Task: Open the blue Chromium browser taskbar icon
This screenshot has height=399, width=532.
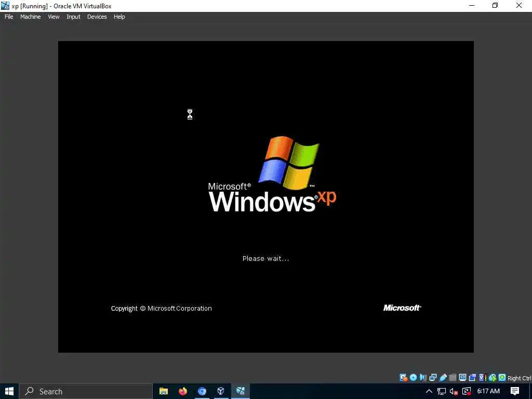Action: [x=202, y=391]
